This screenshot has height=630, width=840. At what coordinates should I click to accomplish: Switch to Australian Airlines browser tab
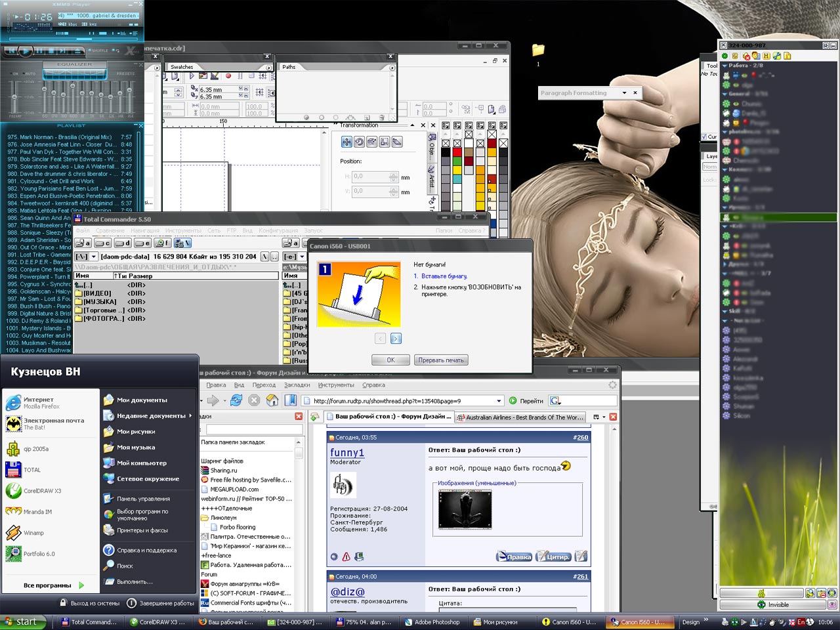click(519, 417)
